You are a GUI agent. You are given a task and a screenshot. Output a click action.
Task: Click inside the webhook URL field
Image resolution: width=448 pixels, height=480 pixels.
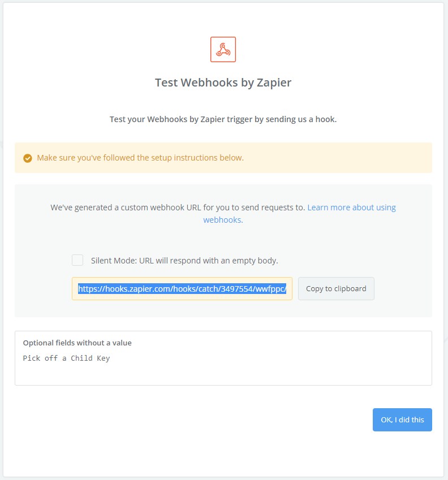182,288
